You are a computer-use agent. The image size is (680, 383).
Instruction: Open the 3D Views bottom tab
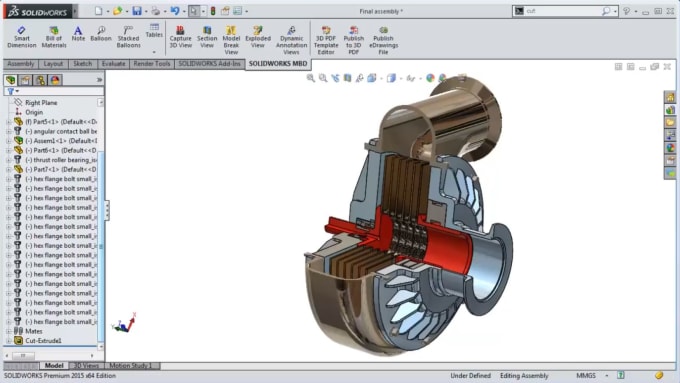coord(86,366)
